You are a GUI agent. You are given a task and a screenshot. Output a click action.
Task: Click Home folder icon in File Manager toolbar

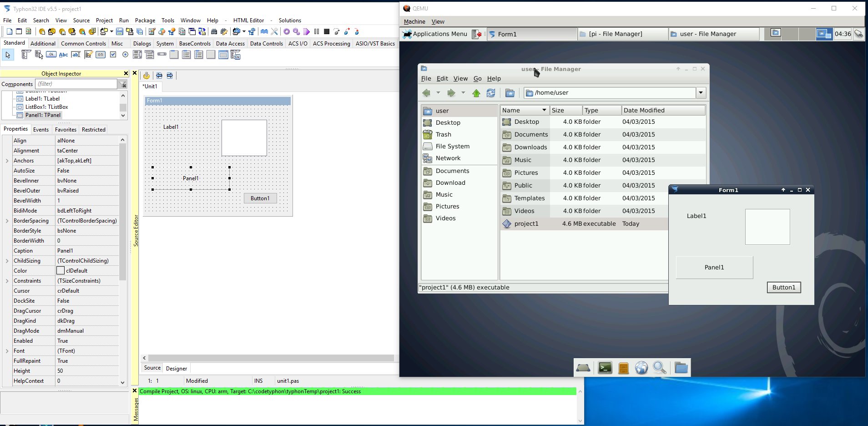[x=510, y=93]
